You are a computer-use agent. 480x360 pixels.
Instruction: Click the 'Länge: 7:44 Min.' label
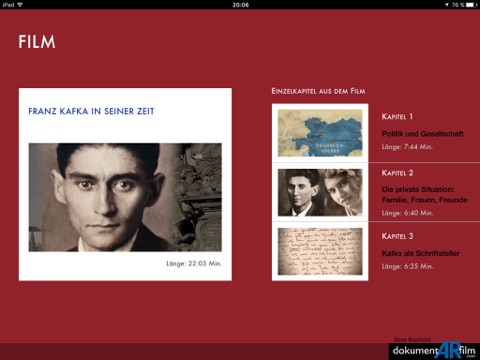(407, 147)
